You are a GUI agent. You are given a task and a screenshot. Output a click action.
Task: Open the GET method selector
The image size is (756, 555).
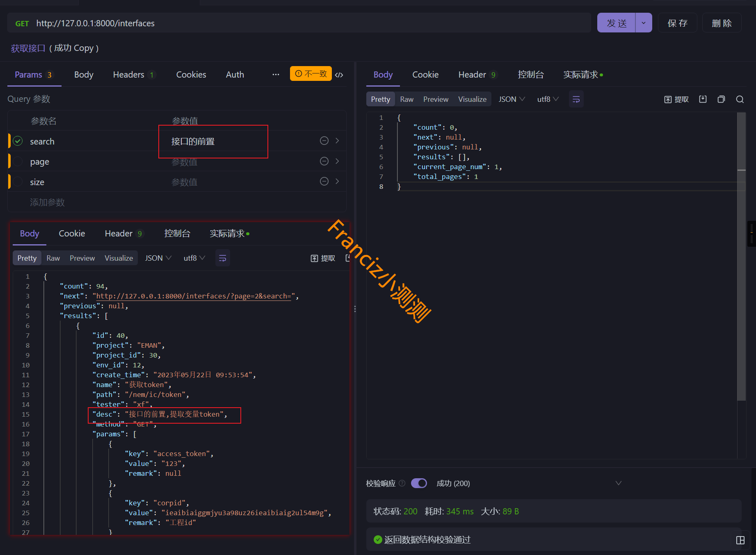22,23
